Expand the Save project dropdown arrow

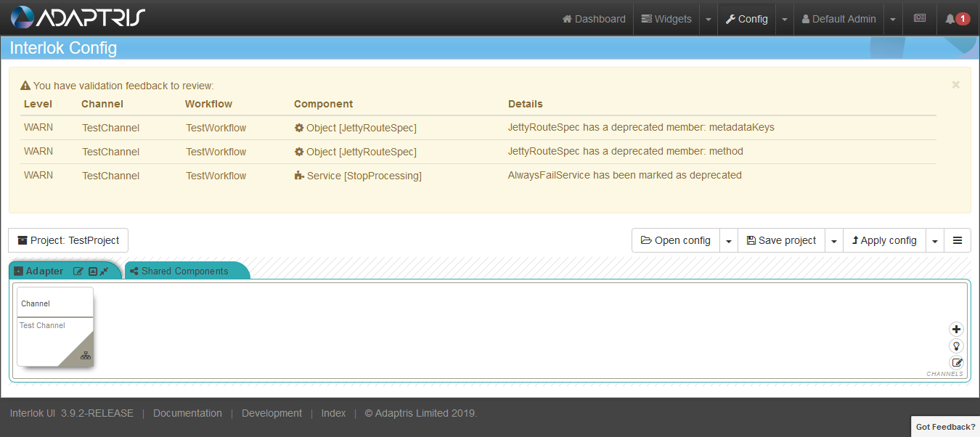tap(834, 240)
